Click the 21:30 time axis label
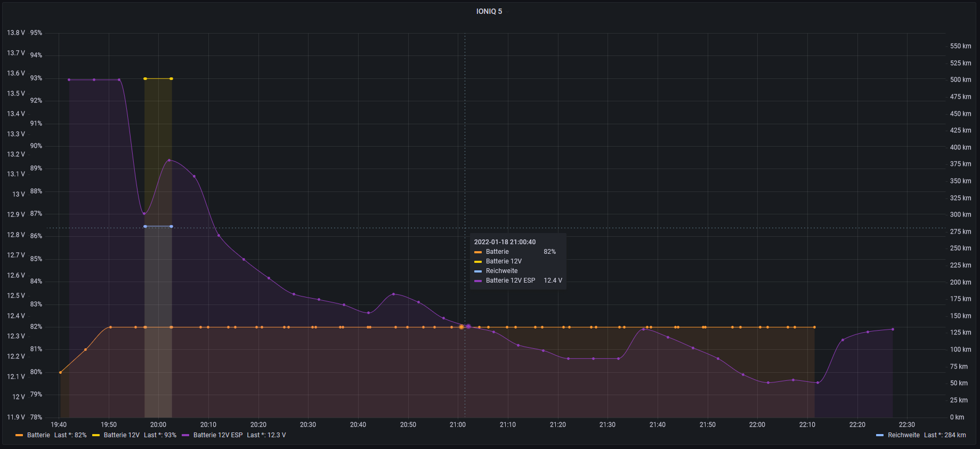 pyautogui.click(x=608, y=424)
